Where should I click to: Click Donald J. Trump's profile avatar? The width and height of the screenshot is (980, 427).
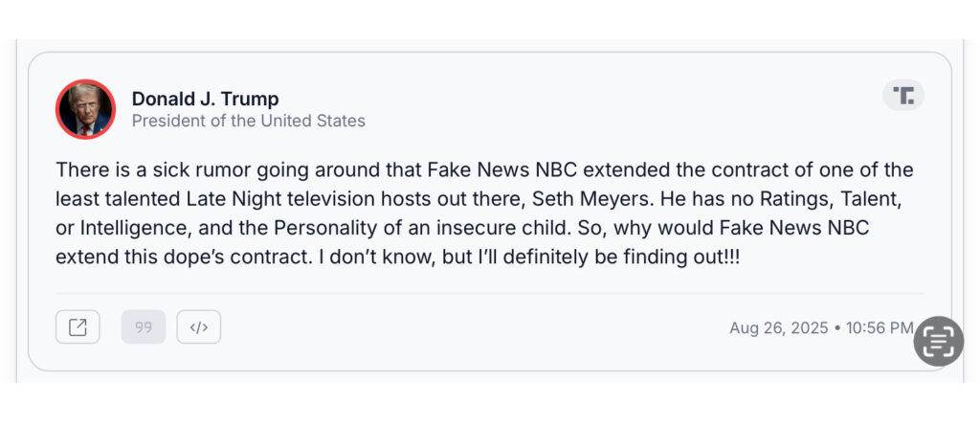pos(85,108)
